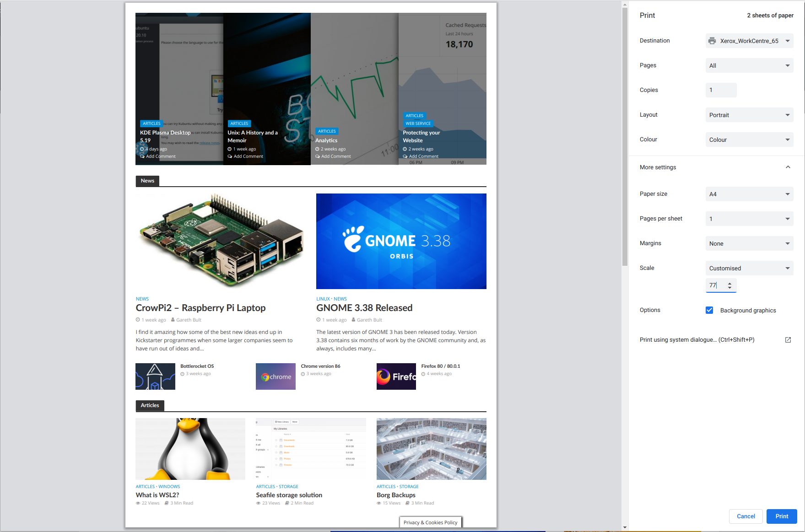Click the comment icon under the Unix memoir article
Viewport: 805px width, 532px height.
coord(229,156)
